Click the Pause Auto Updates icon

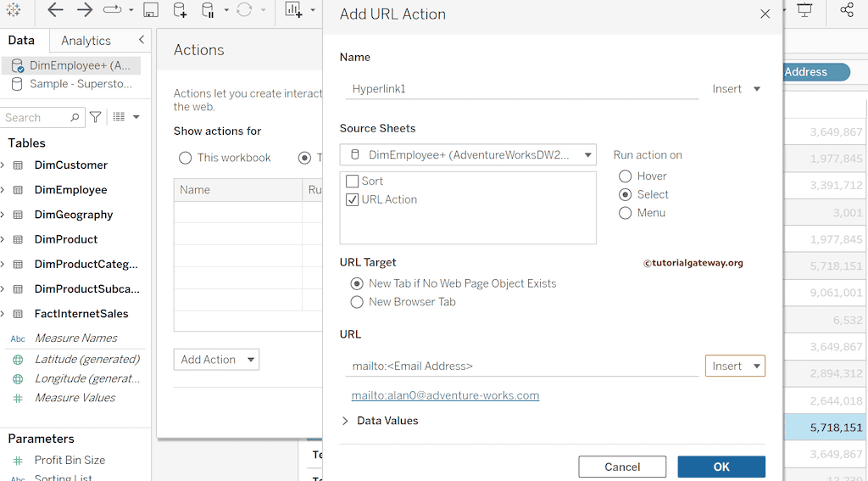pyautogui.click(x=209, y=10)
